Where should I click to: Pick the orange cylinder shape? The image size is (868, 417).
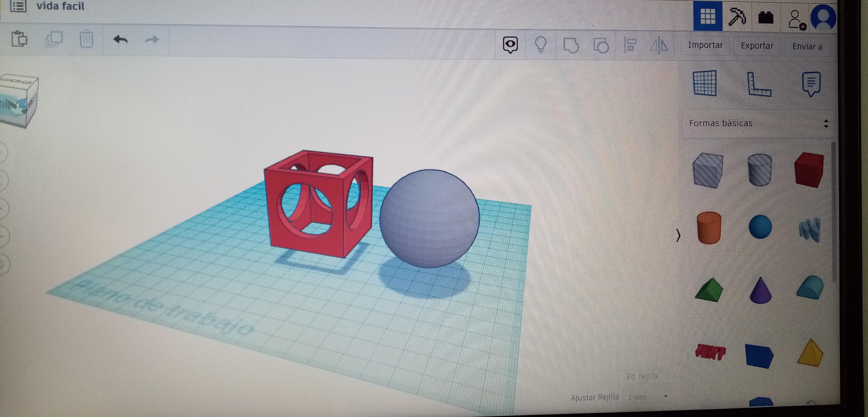[x=709, y=228]
